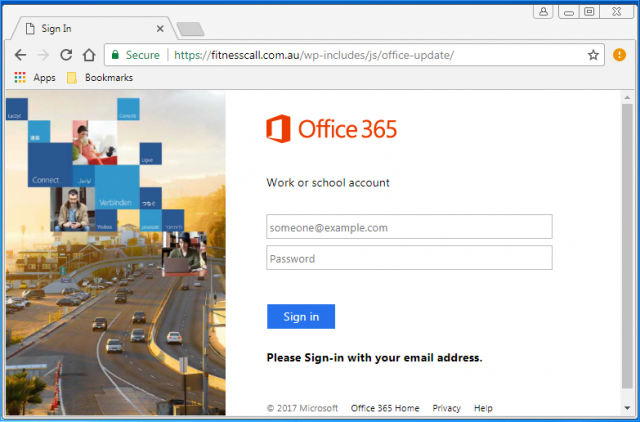640x422 pixels.
Task: Click the Connect tile in the collage
Action: tap(50, 165)
